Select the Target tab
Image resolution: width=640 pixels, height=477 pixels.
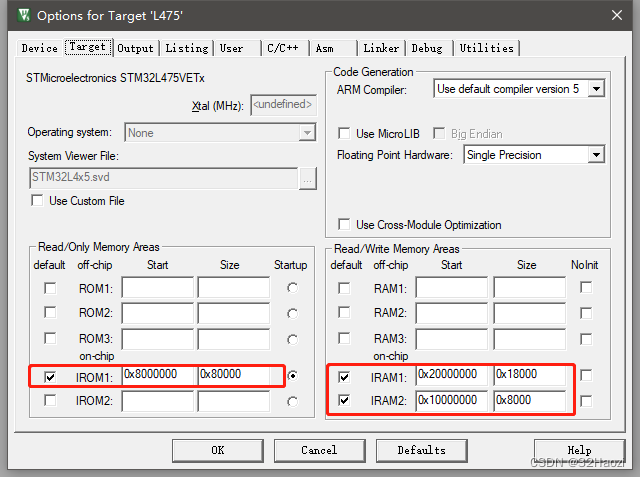pyautogui.click(x=88, y=47)
